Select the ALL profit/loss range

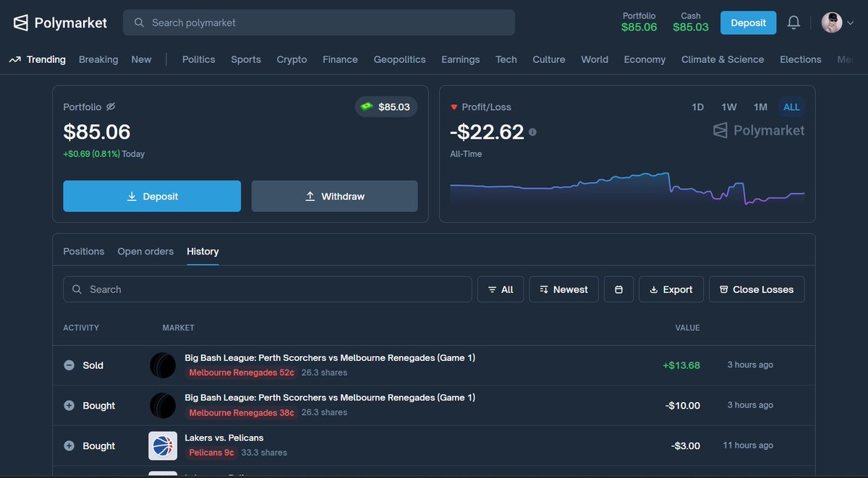pos(791,107)
